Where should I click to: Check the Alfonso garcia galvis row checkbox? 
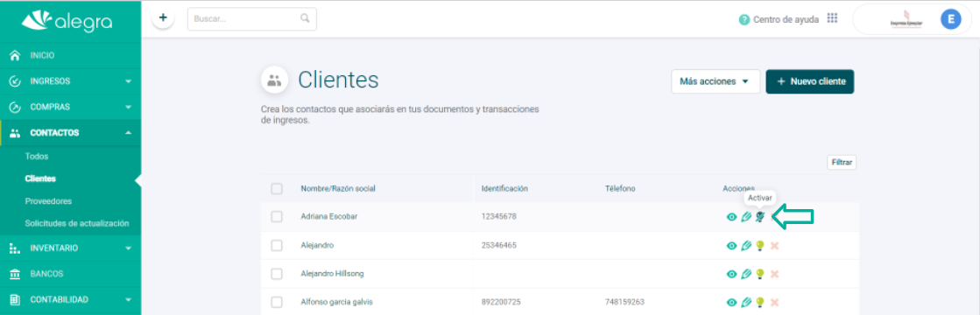click(277, 303)
